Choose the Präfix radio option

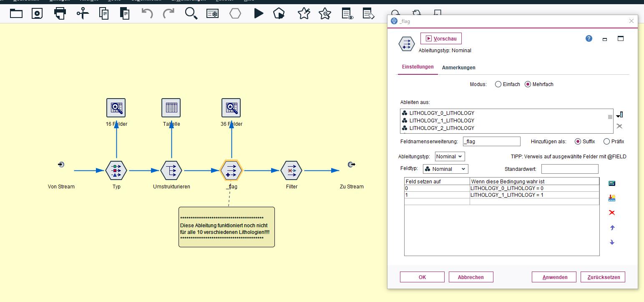click(x=606, y=142)
